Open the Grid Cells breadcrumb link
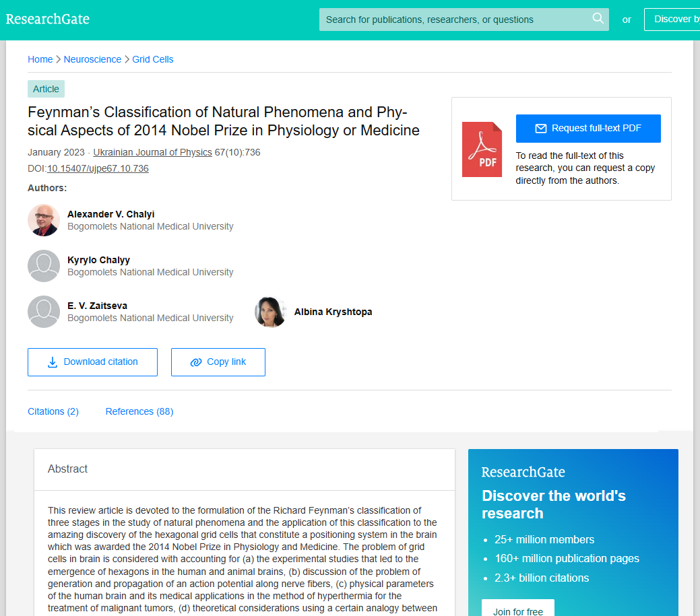Image resolution: width=700 pixels, height=616 pixels. [153, 59]
